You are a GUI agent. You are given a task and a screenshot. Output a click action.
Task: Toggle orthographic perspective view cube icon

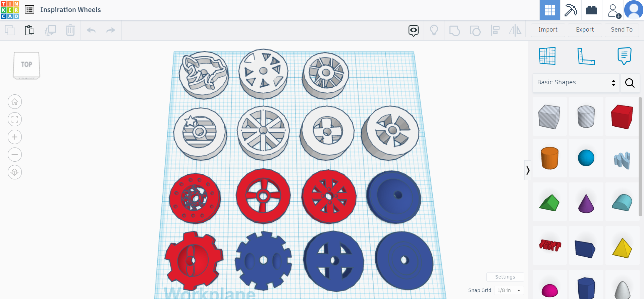[15, 172]
